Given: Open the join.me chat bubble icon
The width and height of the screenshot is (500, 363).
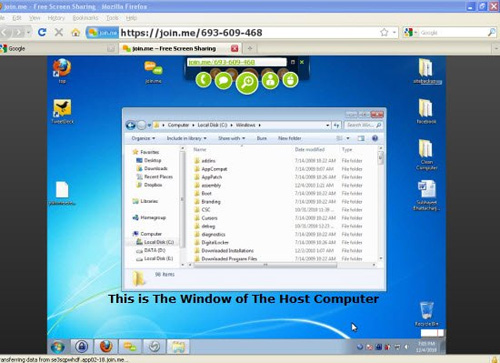Looking at the screenshot, I should [223, 81].
